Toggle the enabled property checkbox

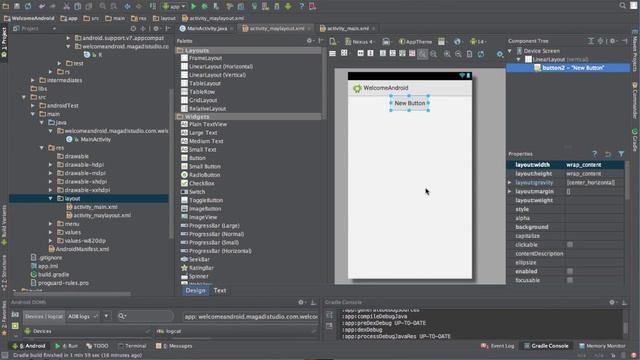(570, 271)
